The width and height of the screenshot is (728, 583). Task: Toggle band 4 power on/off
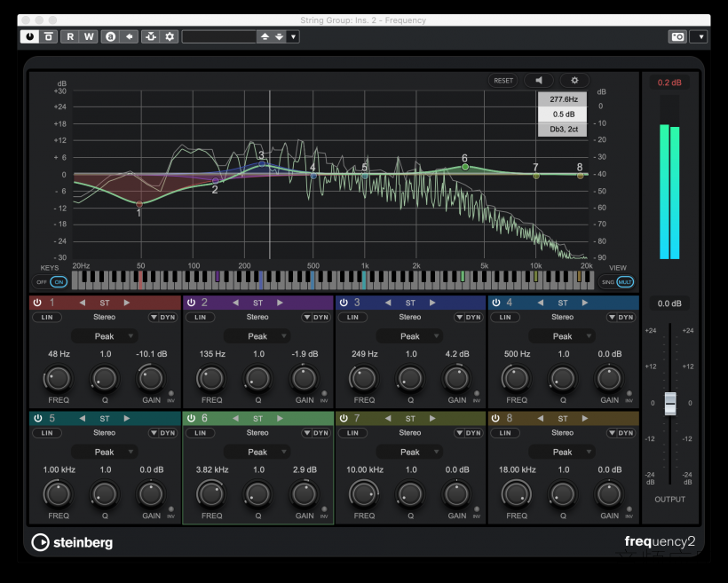pos(496,303)
